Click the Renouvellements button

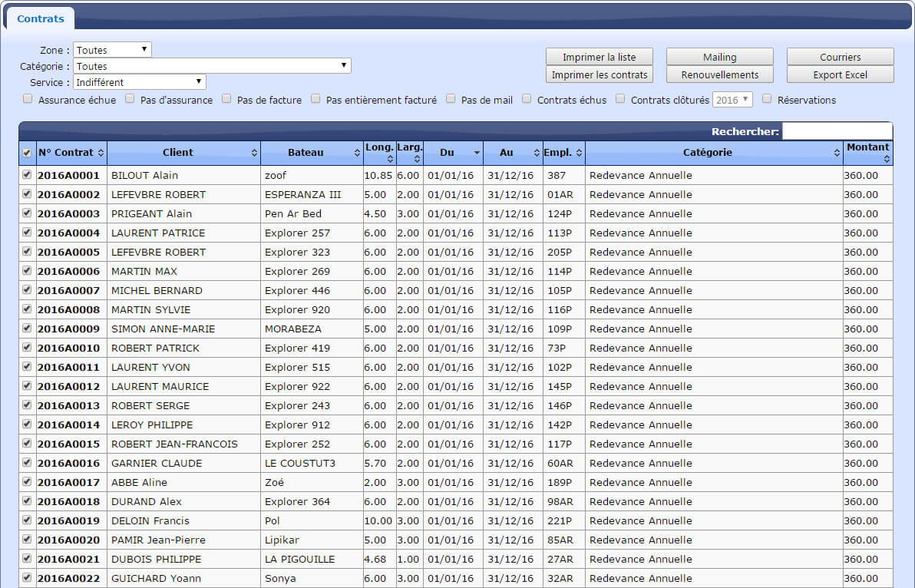click(x=719, y=74)
